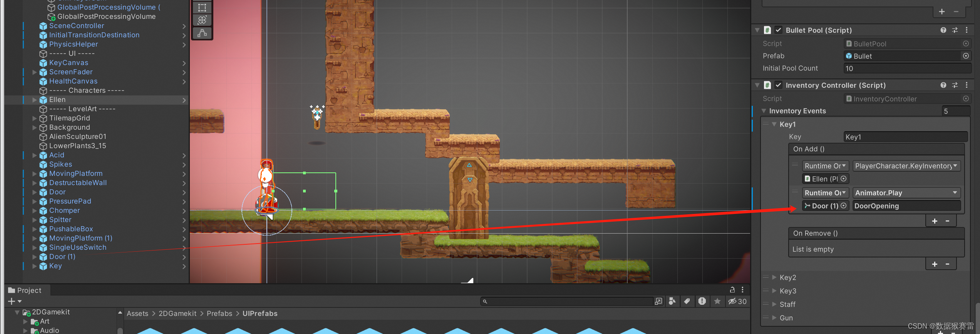Add a listener to On Remove ()

pyautogui.click(x=935, y=264)
